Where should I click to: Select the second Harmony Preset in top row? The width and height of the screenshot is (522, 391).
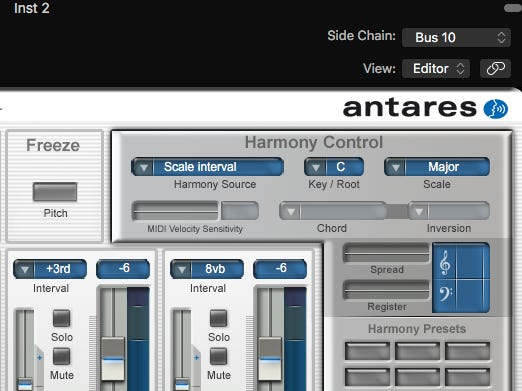click(x=417, y=351)
